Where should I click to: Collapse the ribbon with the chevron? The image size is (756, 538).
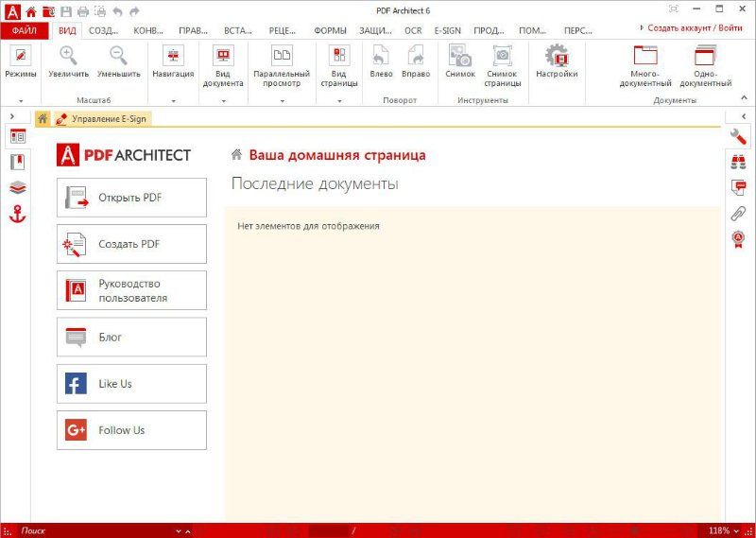tap(744, 98)
